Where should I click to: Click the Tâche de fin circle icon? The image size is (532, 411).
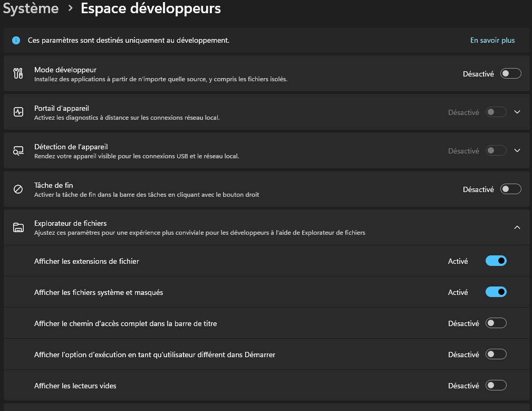(18, 189)
